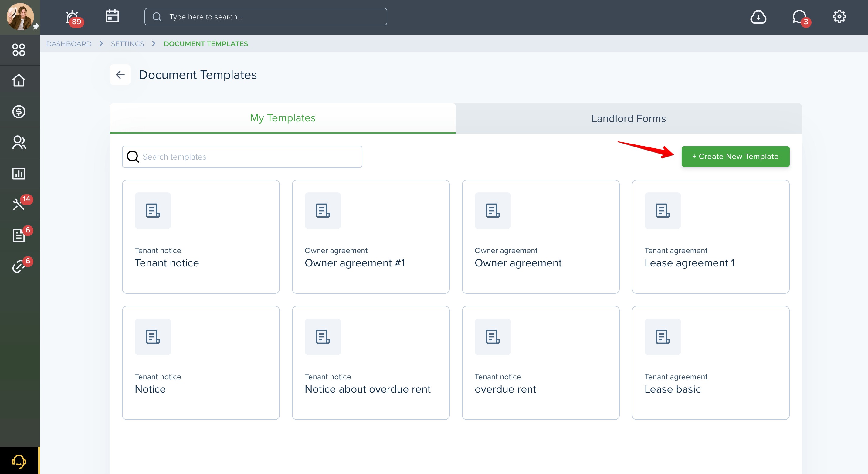The width and height of the screenshot is (868, 474).
Task: Switch to the Landlord Forms tab
Action: [x=629, y=118]
